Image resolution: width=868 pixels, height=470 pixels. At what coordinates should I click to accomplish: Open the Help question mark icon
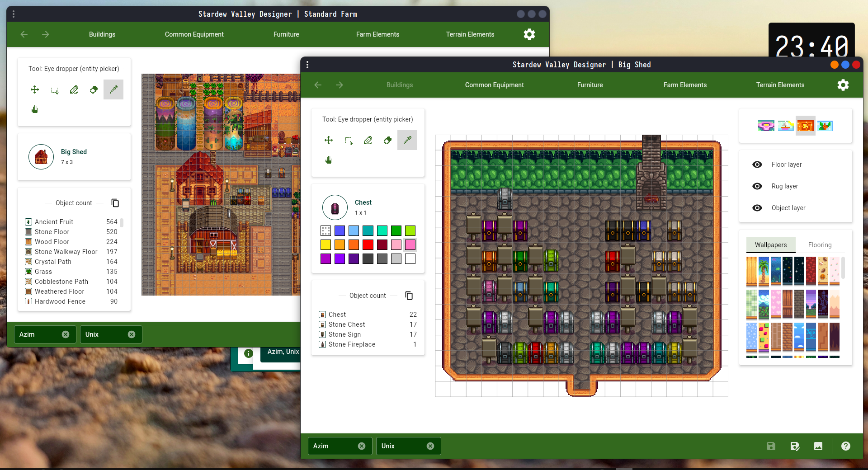(846, 446)
